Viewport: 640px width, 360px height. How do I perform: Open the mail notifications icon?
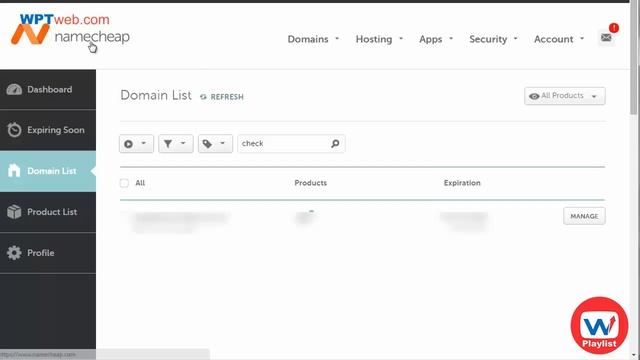tap(606, 38)
